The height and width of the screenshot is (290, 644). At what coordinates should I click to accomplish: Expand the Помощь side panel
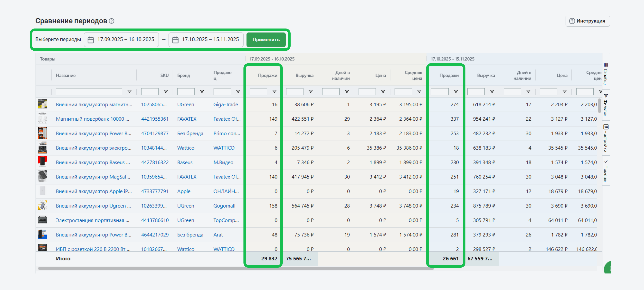606,171
